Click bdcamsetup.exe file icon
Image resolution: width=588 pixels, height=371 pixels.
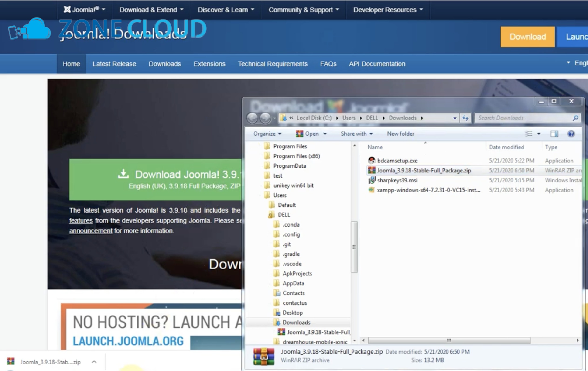371,161
